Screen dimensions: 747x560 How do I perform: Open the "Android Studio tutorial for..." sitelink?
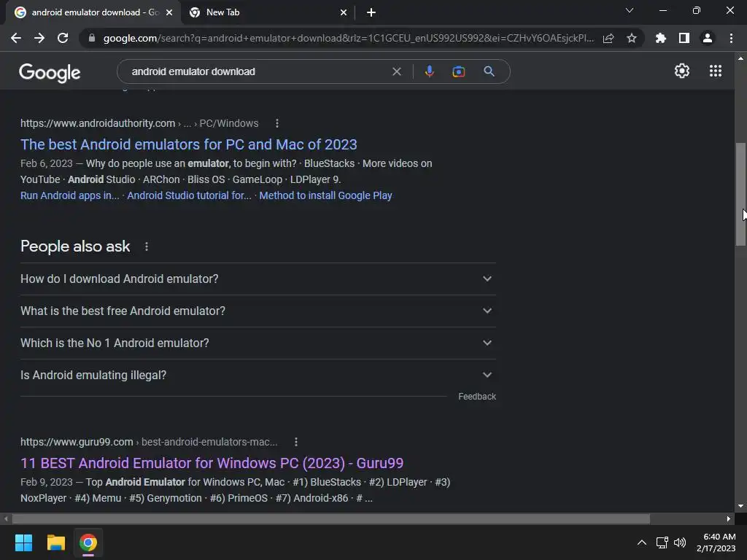point(189,195)
